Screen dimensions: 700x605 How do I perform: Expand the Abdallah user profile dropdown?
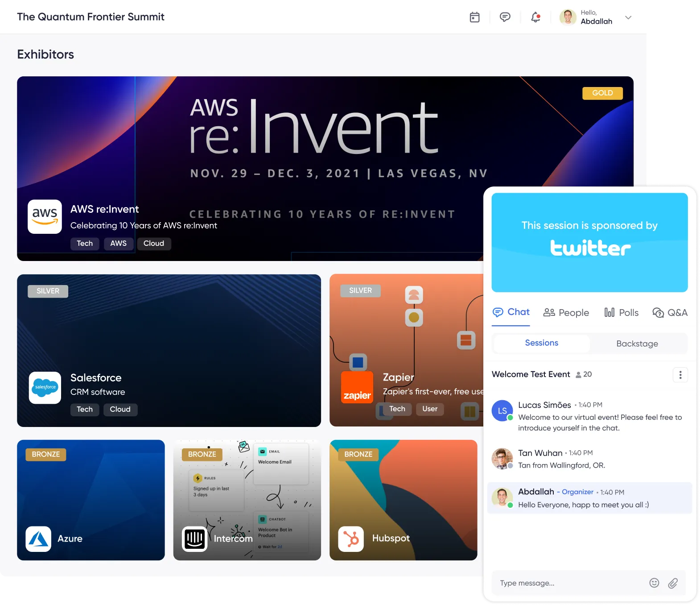pyautogui.click(x=628, y=17)
